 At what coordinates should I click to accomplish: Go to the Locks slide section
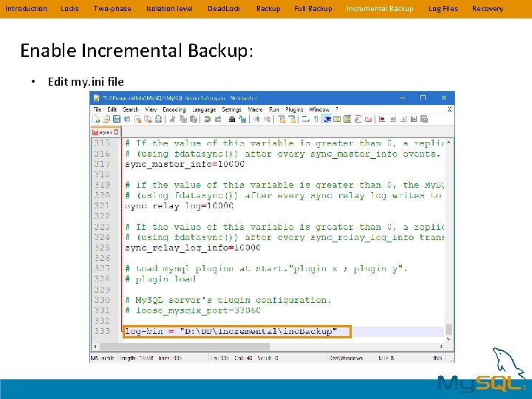(x=69, y=9)
